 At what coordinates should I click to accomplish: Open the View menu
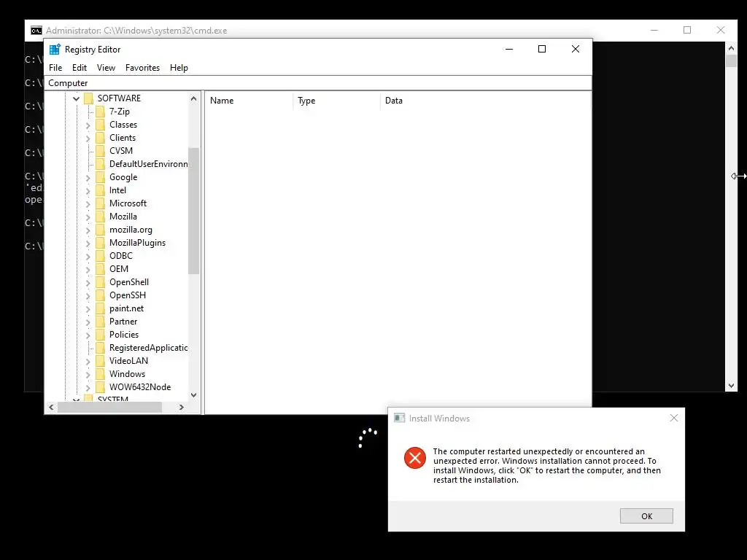point(107,68)
